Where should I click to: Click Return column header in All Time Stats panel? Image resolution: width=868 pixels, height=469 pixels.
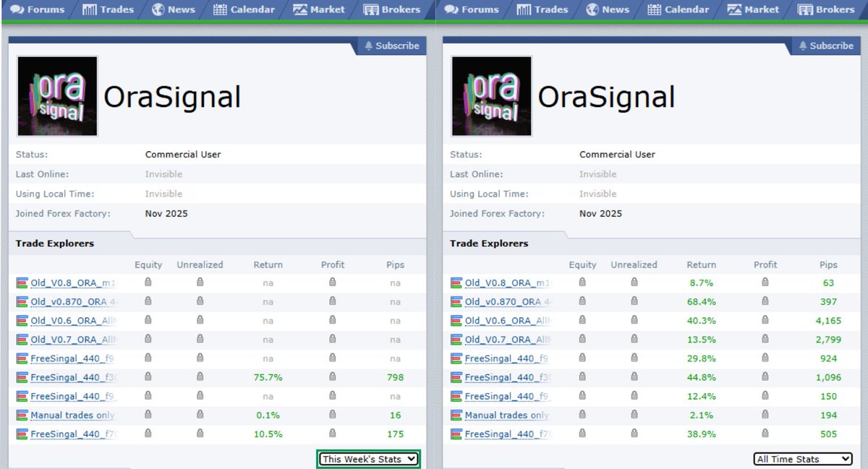(702, 264)
